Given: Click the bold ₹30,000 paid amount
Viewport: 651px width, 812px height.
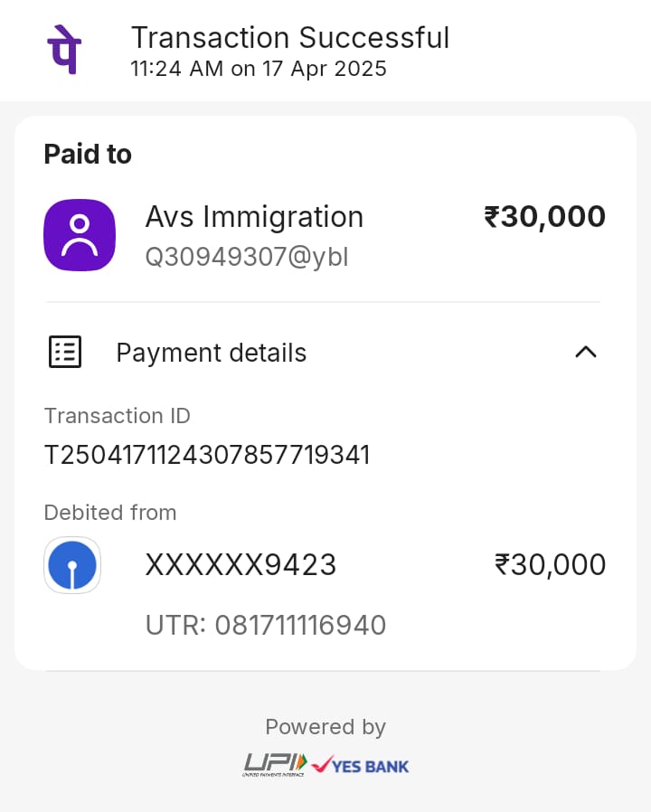Looking at the screenshot, I should coord(544,217).
